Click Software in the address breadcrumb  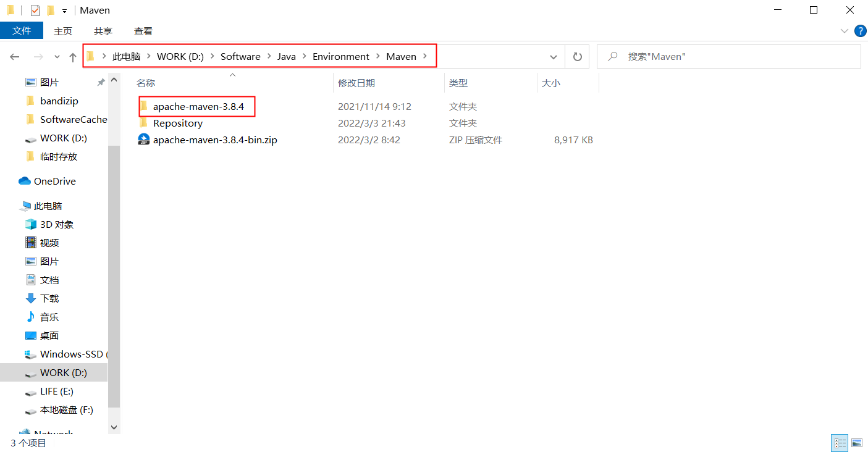click(240, 56)
